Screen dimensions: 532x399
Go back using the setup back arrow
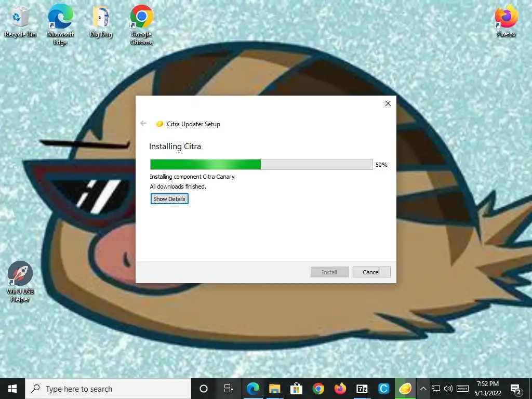point(143,124)
